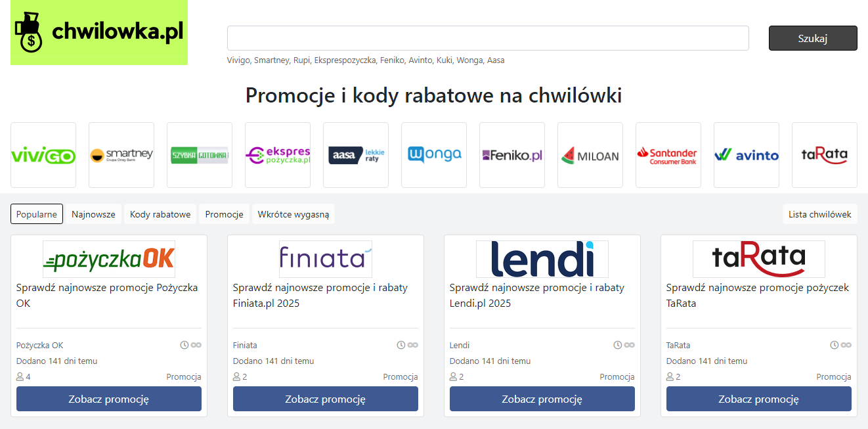This screenshot has height=429, width=868.
Task: Open the Lista chwilówek link
Action: [820, 214]
